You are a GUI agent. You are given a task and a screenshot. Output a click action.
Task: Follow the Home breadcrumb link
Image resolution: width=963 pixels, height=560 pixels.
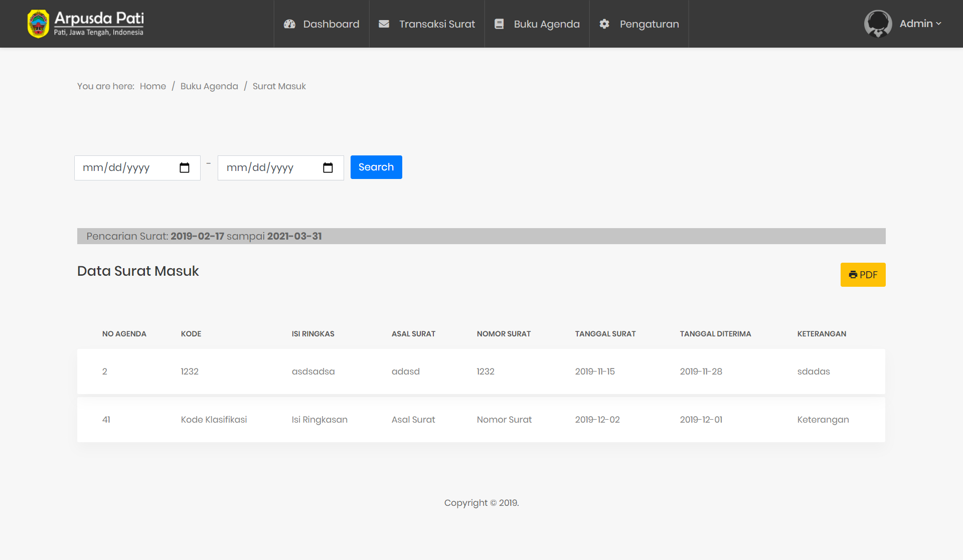pos(152,86)
